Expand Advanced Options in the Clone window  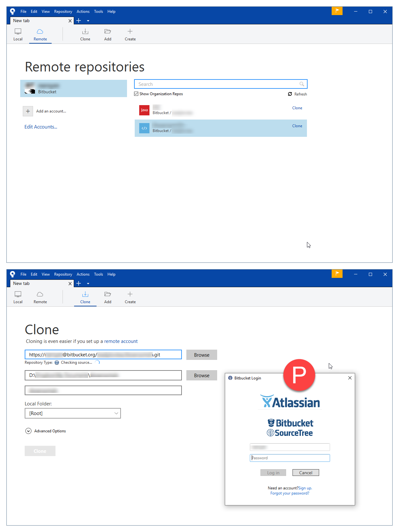(x=28, y=431)
